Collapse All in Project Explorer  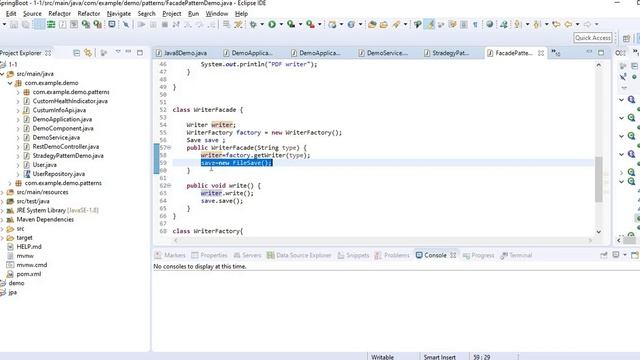[76, 53]
